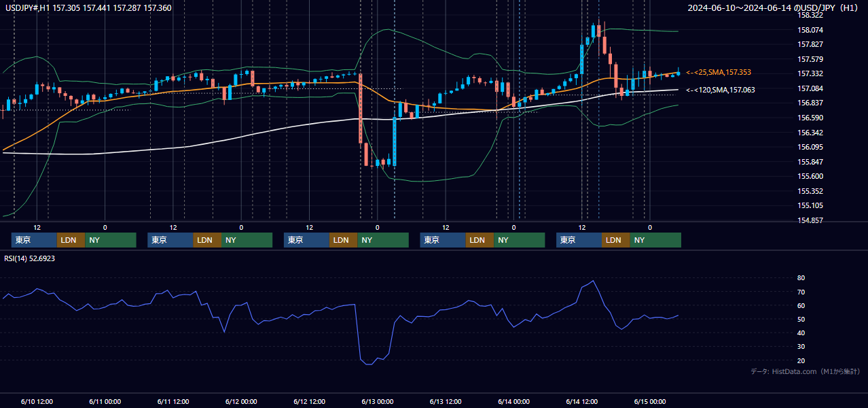Select RSI scale value 60
The width and height of the screenshot is (868, 408).
point(801,305)
